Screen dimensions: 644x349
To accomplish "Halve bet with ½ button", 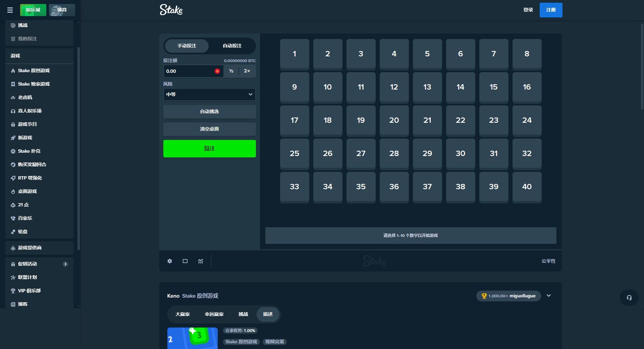I will (x=231, y=71).
